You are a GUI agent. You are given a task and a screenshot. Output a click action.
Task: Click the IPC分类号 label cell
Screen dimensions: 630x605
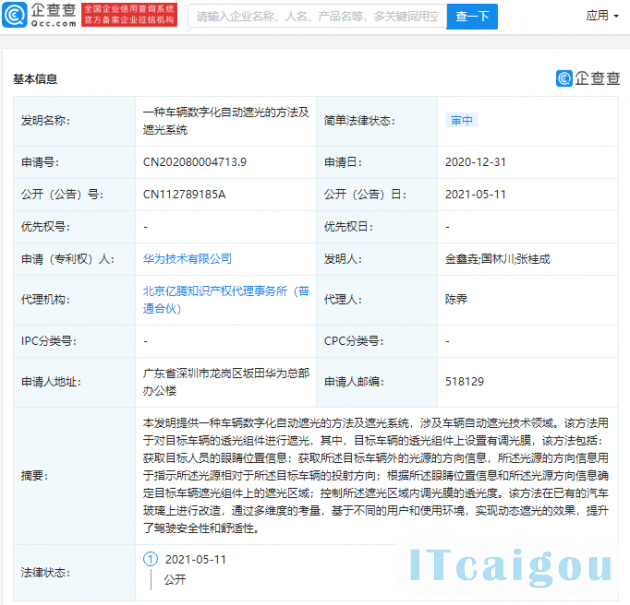pos(74,341)
